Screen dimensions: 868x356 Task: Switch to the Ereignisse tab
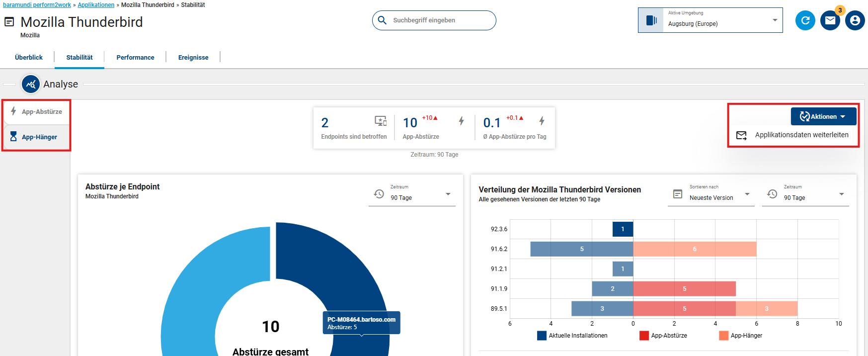(193, 58)
